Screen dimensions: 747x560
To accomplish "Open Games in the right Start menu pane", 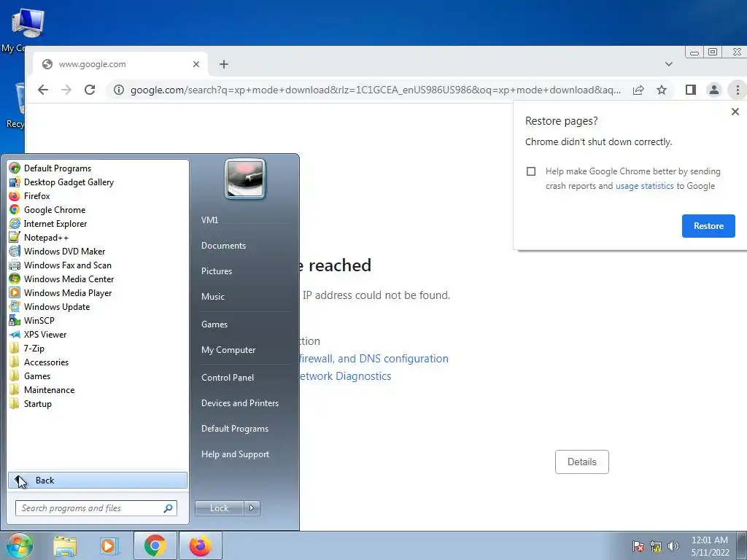I will pos(214,324).
